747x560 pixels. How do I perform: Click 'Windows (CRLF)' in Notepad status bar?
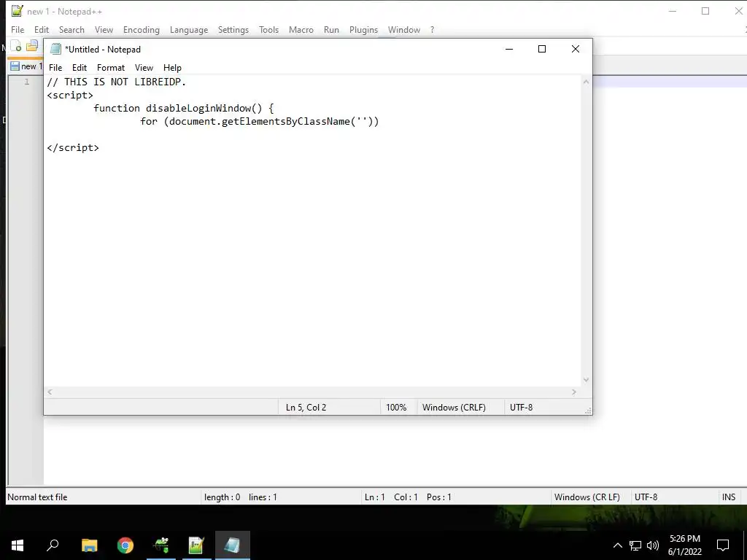[454, 408]
